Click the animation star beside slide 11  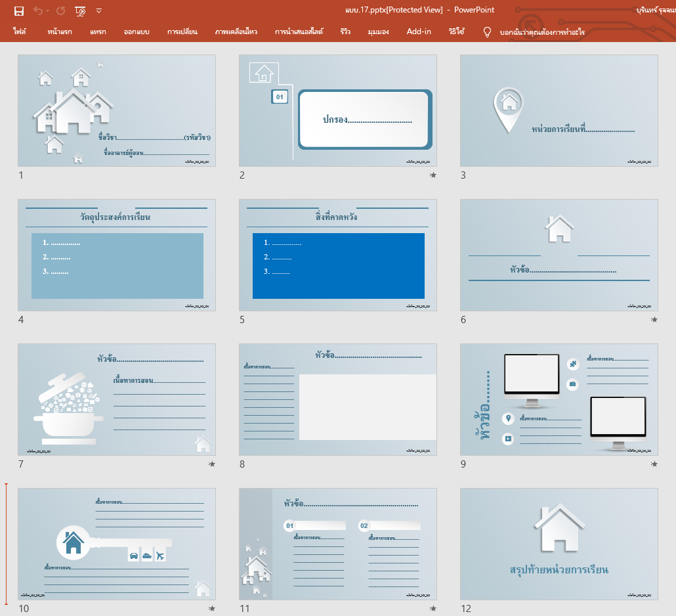tap(433, 609)
